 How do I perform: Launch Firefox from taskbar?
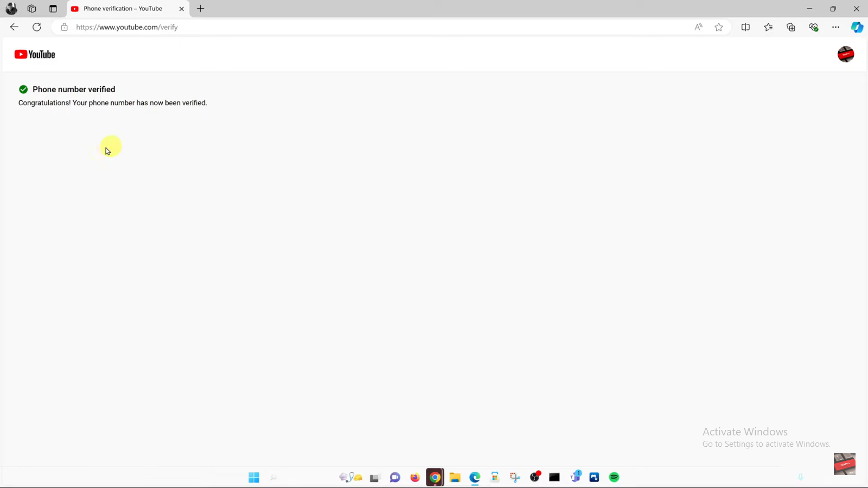click(415, 477)
